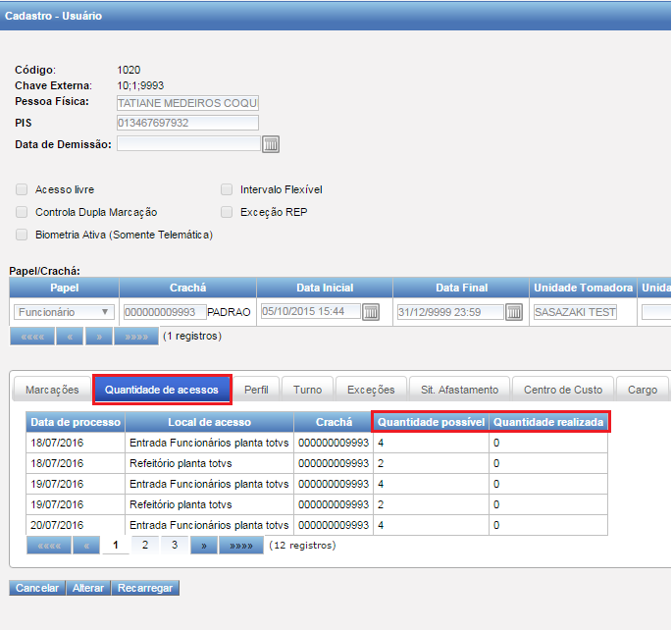Go to previous page of access records
Image resolution: width=672 pixels, height=630 pixels.
click(x=86, y=546)
